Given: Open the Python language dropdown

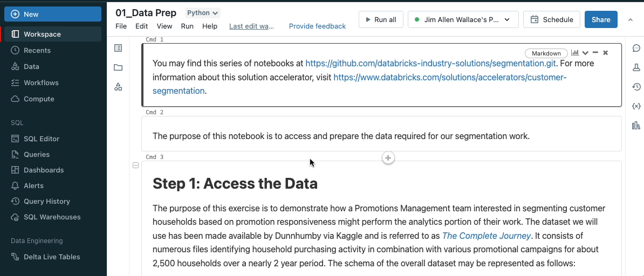Looking at the screenshot, I should click(x=202, y=13).
